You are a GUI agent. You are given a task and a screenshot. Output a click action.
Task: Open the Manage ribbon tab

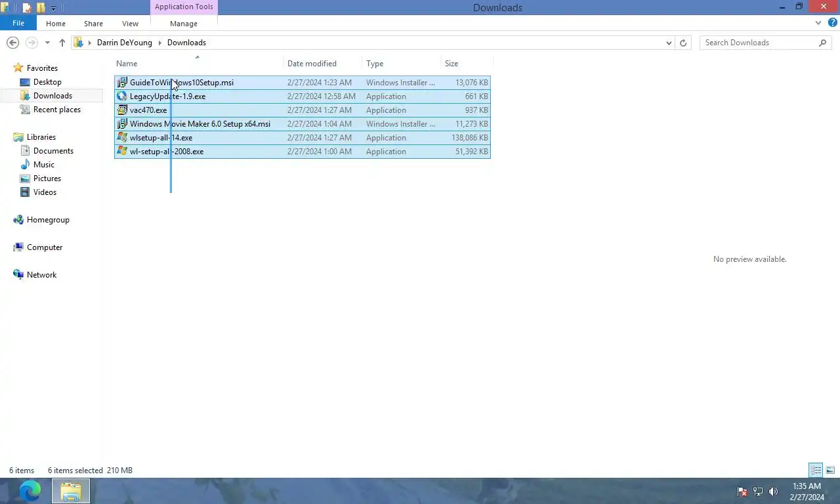pyautogui.click(x=184, y=24)
